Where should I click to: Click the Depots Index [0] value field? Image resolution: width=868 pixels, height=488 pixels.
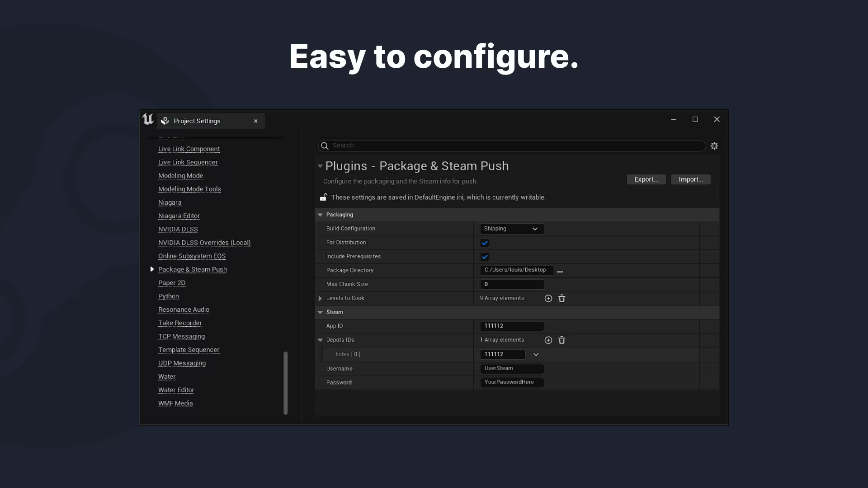pyautogui.click(x=503, y=354)
